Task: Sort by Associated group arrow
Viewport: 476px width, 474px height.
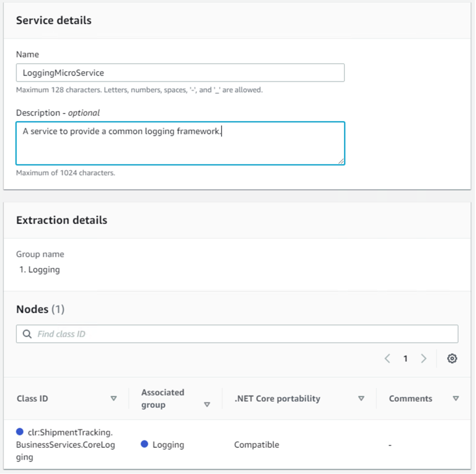Action: coord(207,405)
